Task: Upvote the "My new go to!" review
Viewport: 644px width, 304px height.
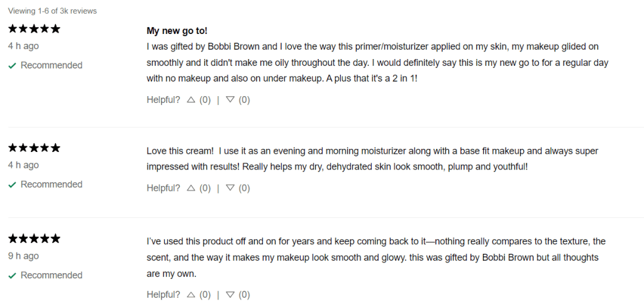Action: click(x=191, y=99)
